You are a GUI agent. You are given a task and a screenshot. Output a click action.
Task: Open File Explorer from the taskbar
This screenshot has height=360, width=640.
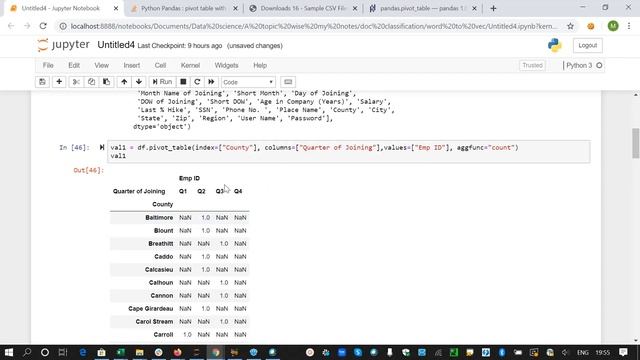(x=140, y=352)
